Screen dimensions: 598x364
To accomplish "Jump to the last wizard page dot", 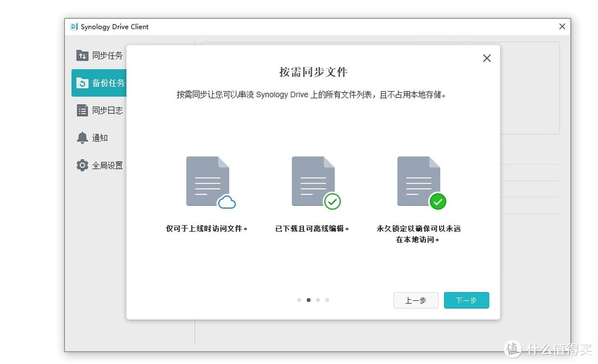I will click(x=327, y=300).
